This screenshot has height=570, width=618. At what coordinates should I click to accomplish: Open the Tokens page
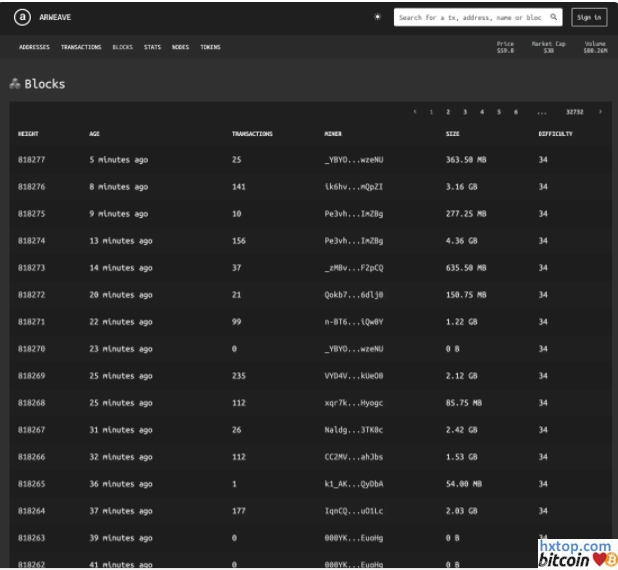(x=210, y=47)
